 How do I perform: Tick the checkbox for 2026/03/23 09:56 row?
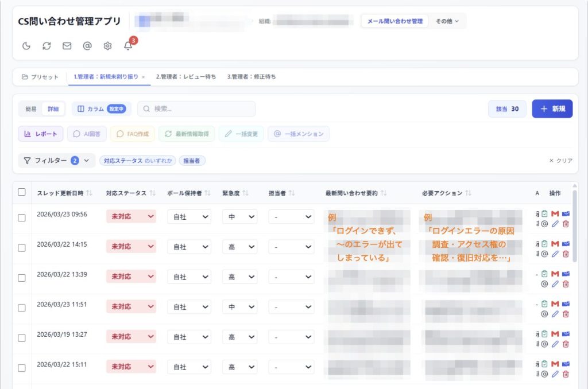pyautogui.click(x=22, y=217)
